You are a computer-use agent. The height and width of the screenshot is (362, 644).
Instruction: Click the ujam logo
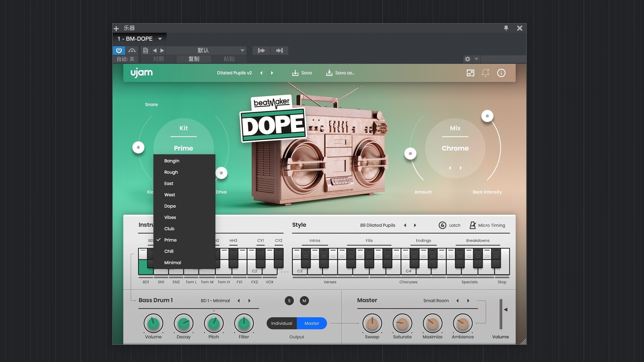(x=142, y=73)
